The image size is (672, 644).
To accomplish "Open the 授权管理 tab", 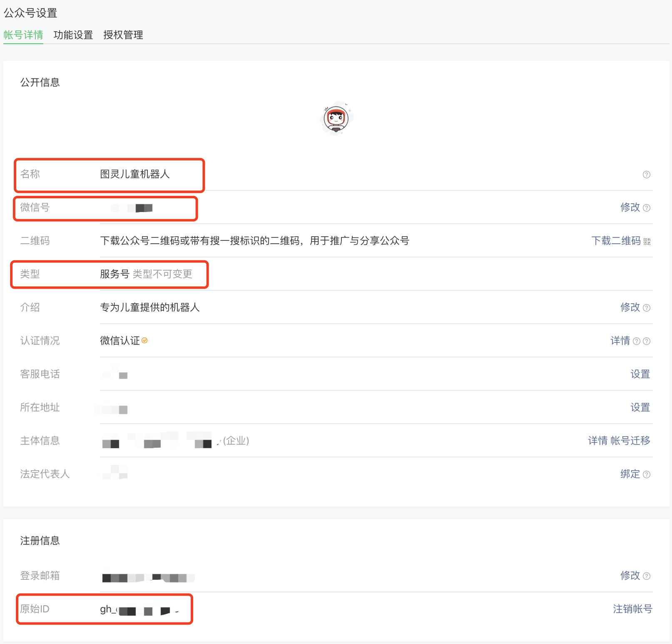I will [x=123, y=35].
